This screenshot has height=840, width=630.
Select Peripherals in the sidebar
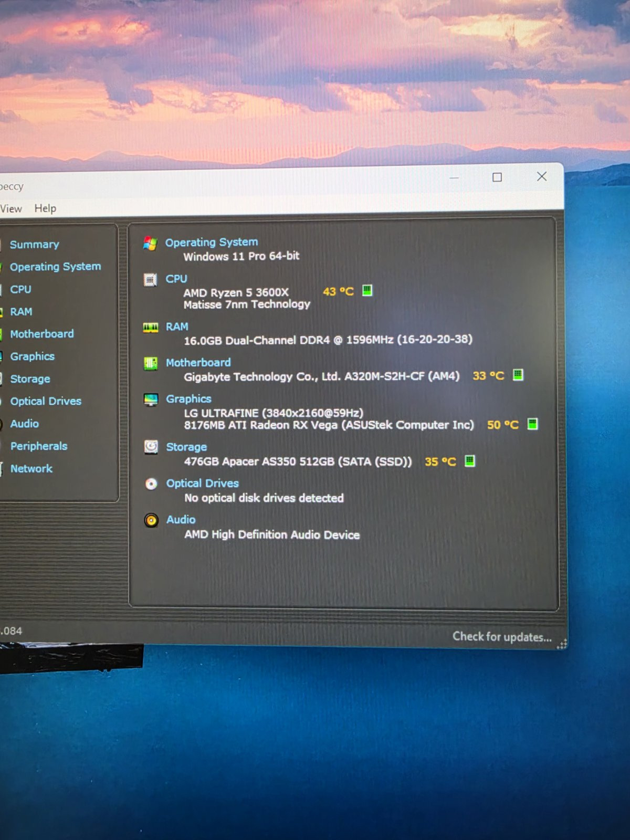point(39,446)
